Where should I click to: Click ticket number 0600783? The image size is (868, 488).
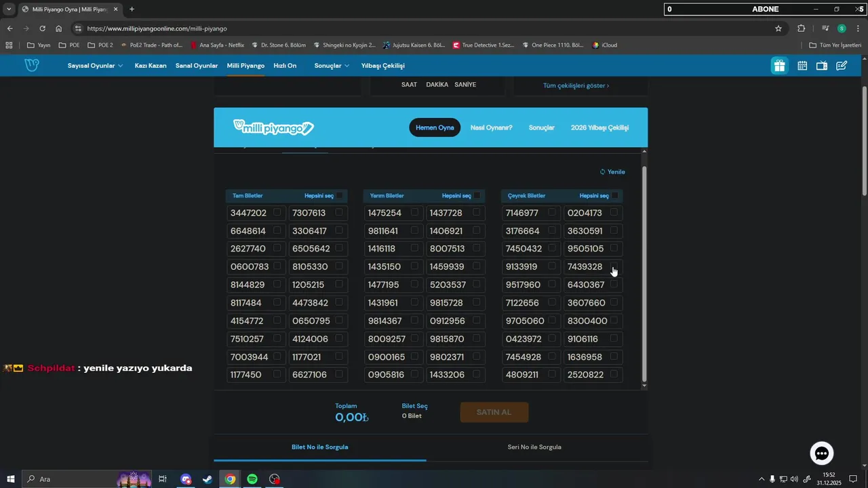250,267
